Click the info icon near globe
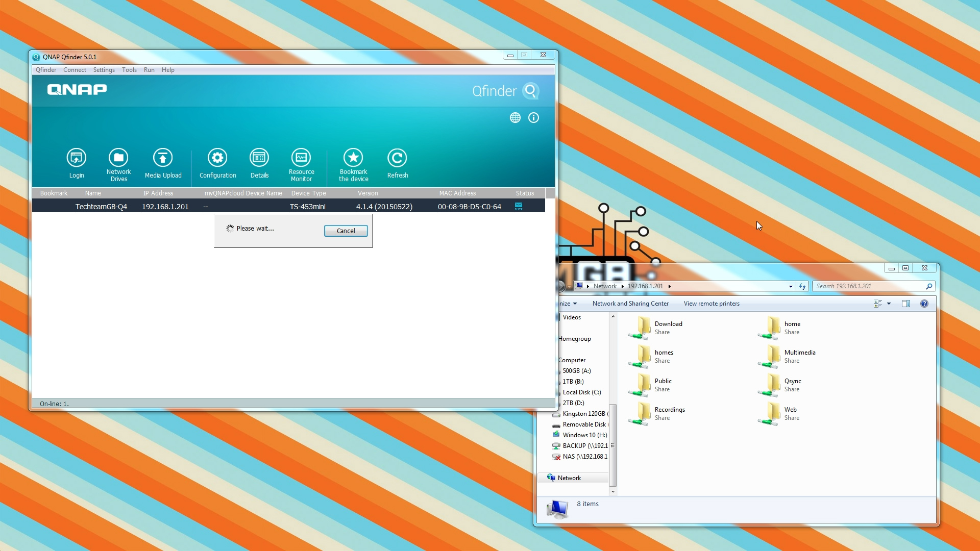Viewport: 980px width, 551px height. coord(533,118)
